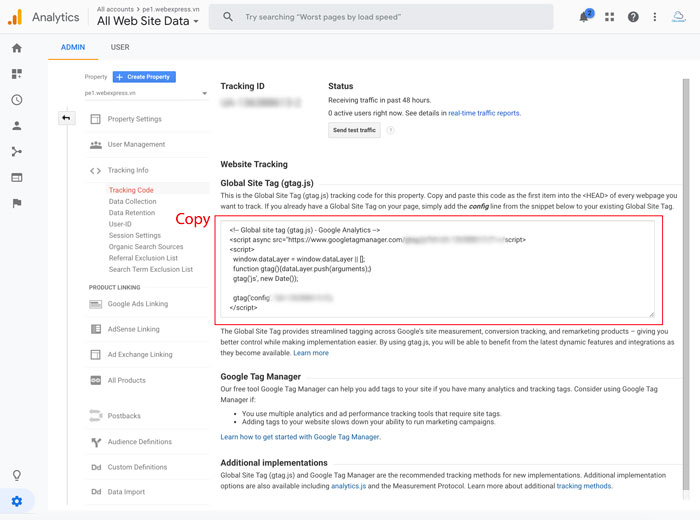Open the Conversions flag icon in sidebar
700x520 pixels.
pyautogui.click(x=16, y=203)
